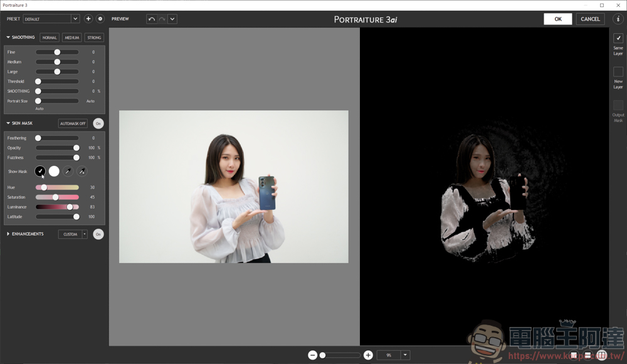Choose Strong smoothing preset

pyautogui.click(x=95, y=38)
